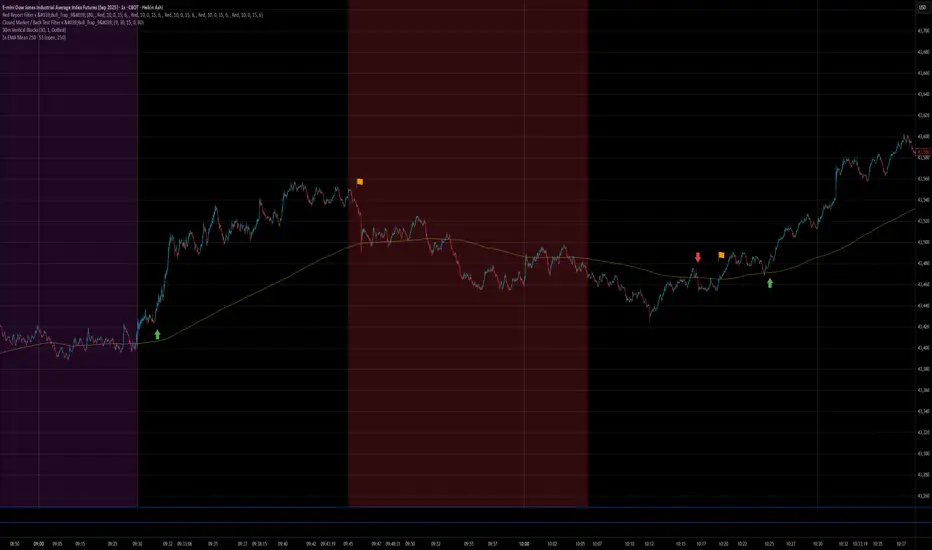932x550 pixels.
Task: Click the 10:15 time axis label
Action: coord(681,543)
